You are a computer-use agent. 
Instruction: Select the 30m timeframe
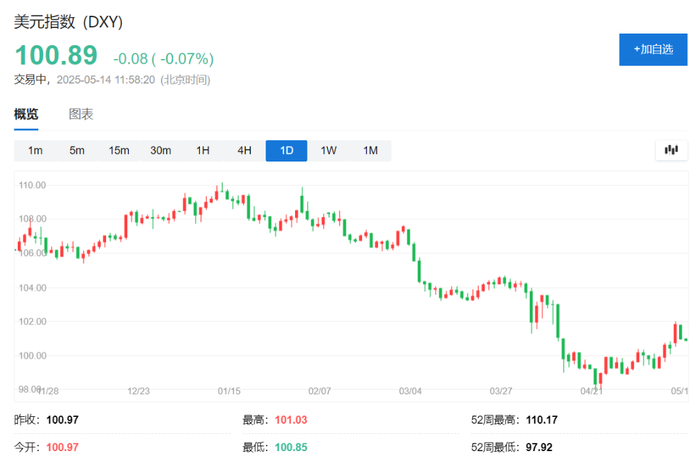click(x=161, y=151)
